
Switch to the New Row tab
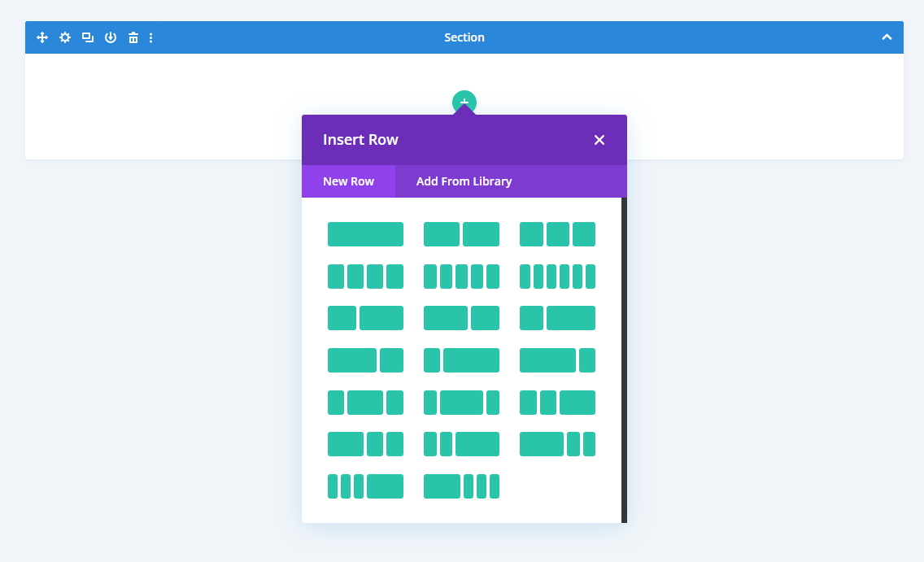click(348, 181)
